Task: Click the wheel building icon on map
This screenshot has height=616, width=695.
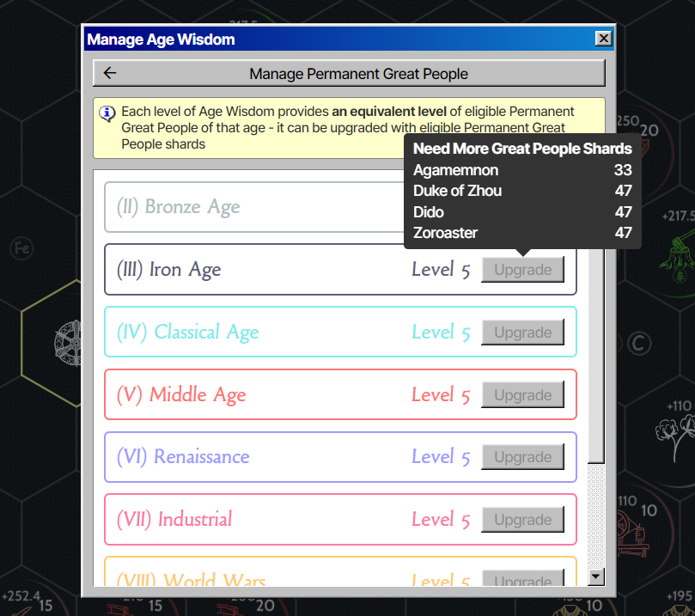Action: click(x=68, y=343)
